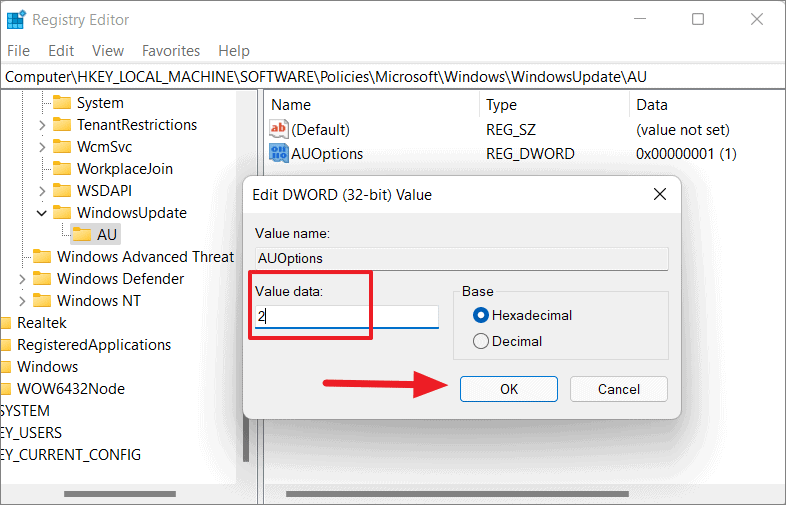Select the (Default) value name
The image size is (786, 505).
[320, 130]
